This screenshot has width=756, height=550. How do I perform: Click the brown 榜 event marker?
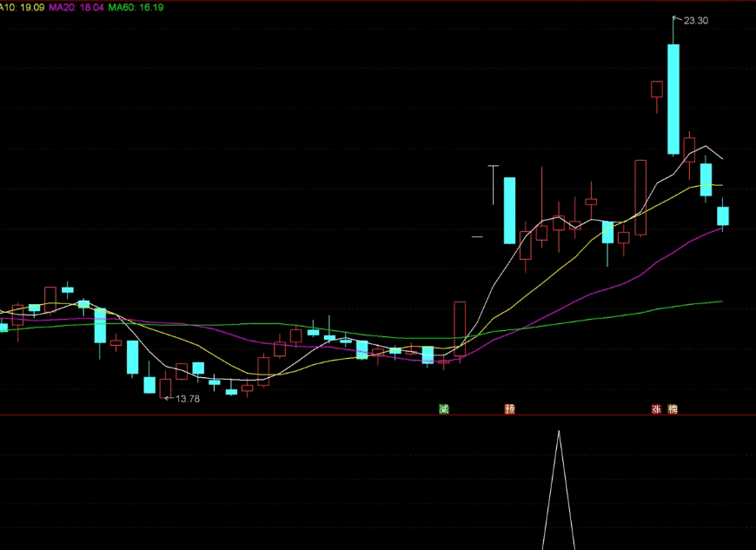673,408
